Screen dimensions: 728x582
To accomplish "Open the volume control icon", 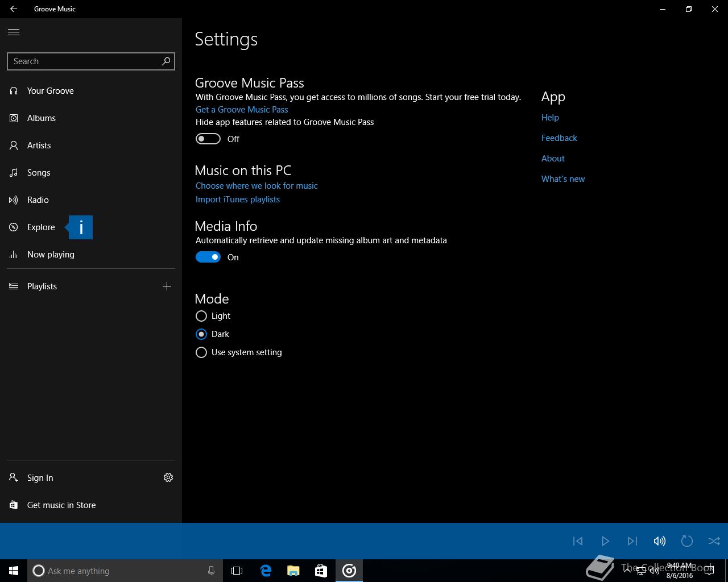I will [x=660, y=541].
